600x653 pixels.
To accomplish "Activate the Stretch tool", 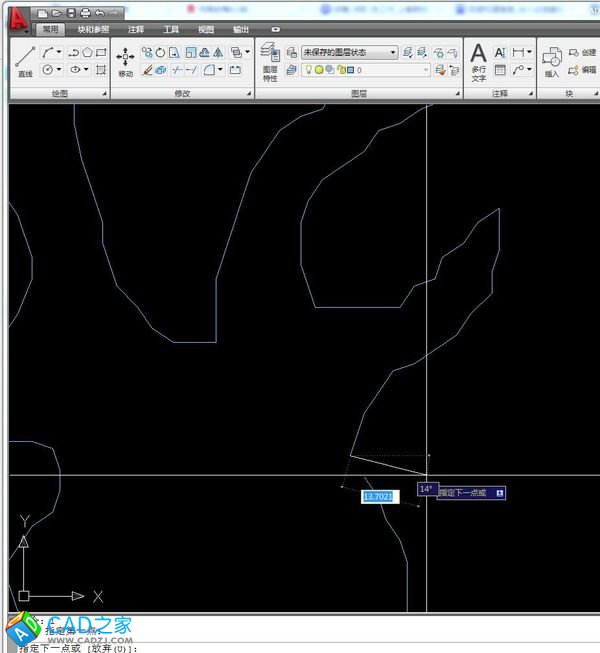I will [x=174, y=52].
